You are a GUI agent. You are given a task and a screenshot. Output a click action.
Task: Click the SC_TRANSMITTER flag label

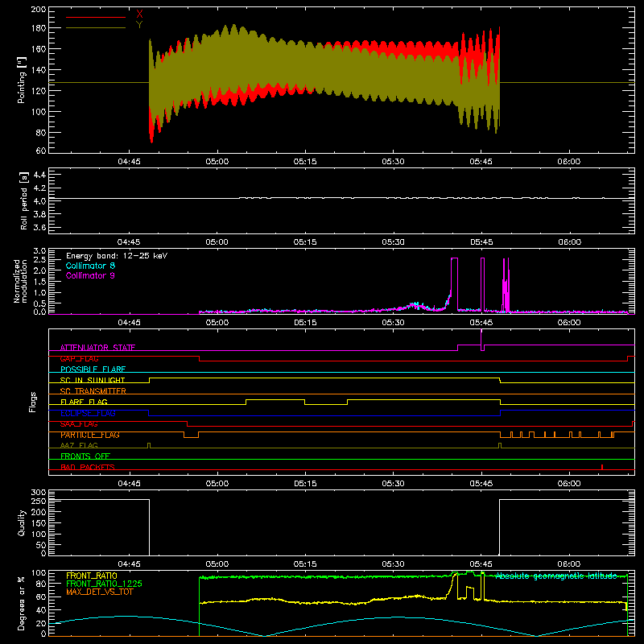(93, 391)
